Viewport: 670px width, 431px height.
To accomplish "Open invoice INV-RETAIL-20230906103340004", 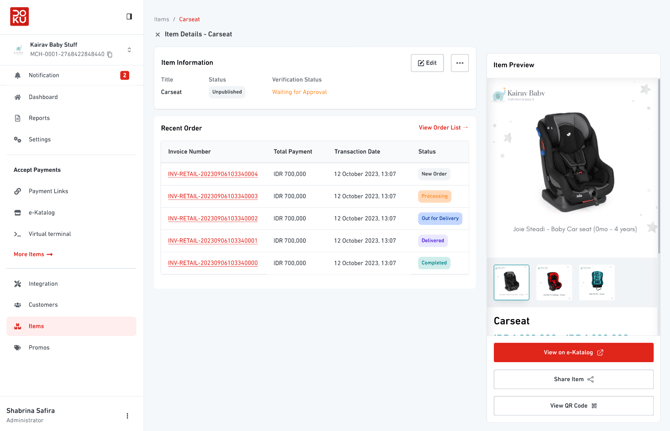I will tap(212, 174).
